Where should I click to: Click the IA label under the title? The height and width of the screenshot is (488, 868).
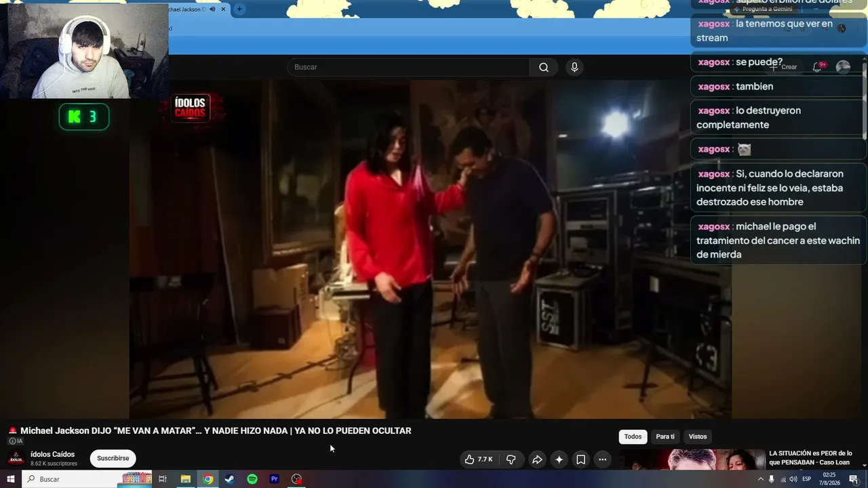[x=16, y=441]
